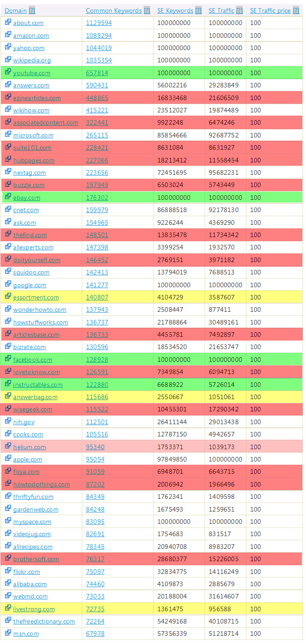Click external link icon beside microsoft.com
306x644 pixels.
(x=8, y=135)
